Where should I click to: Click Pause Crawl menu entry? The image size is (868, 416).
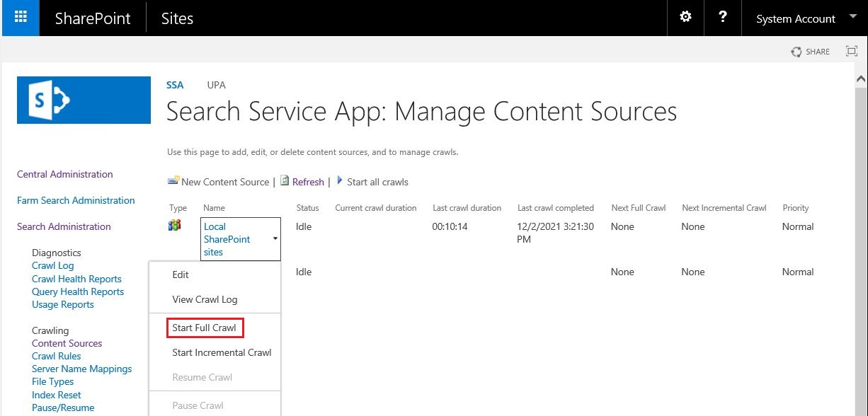pos(198,405)
